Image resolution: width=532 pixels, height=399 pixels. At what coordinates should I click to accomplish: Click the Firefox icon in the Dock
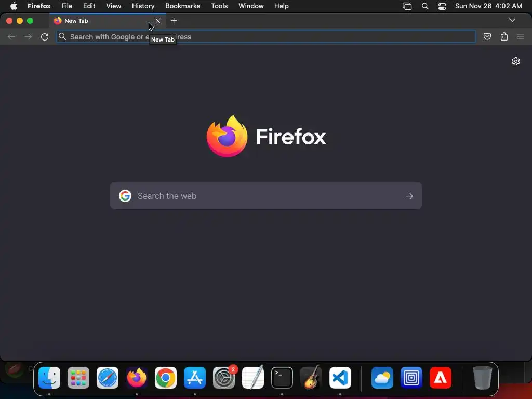point(137,378)
